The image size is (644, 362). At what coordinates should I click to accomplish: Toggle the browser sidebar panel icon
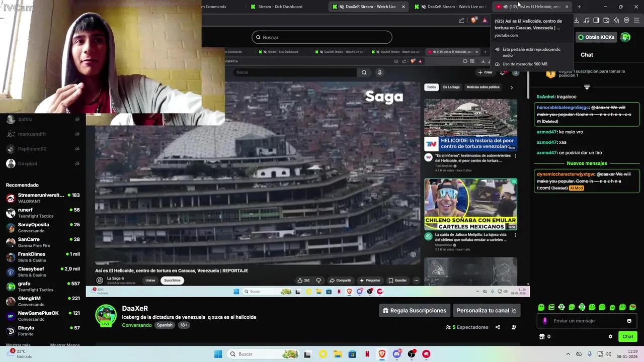click(596, 20)
